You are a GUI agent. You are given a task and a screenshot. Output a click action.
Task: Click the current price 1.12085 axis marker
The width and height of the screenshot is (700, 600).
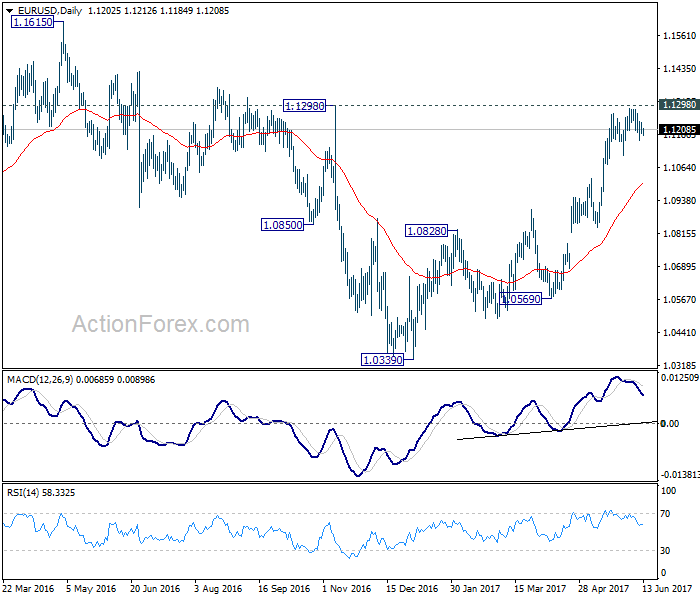point(679,129)
